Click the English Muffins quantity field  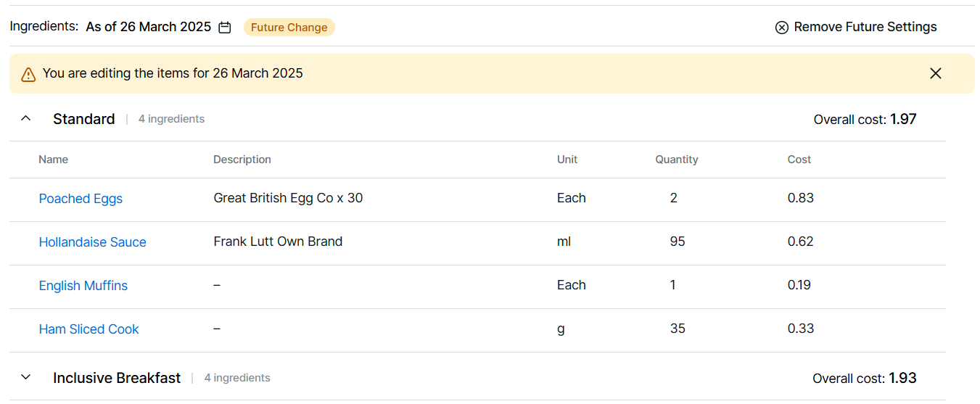click(x=673, y=285)
